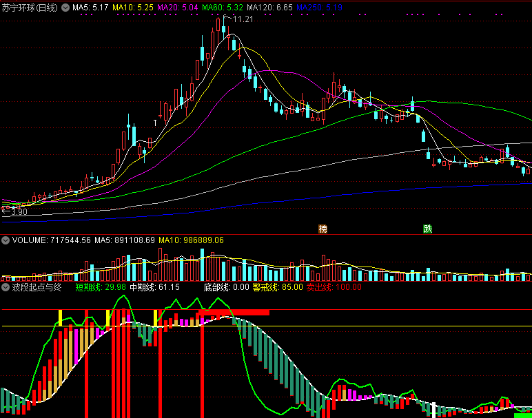Click the 卖出线: 100.00 label
The height and width of the screenshot is (418, 532).
click(x=334, y=287)
